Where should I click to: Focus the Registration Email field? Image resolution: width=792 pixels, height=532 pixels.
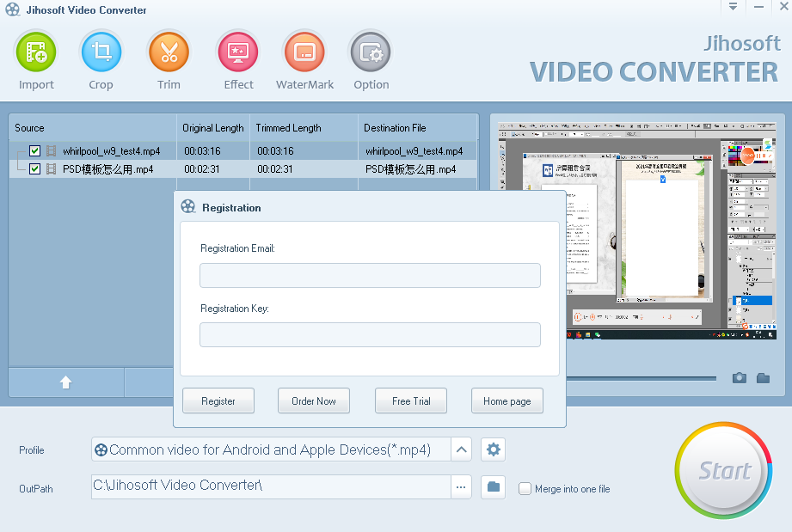point(370,276)
